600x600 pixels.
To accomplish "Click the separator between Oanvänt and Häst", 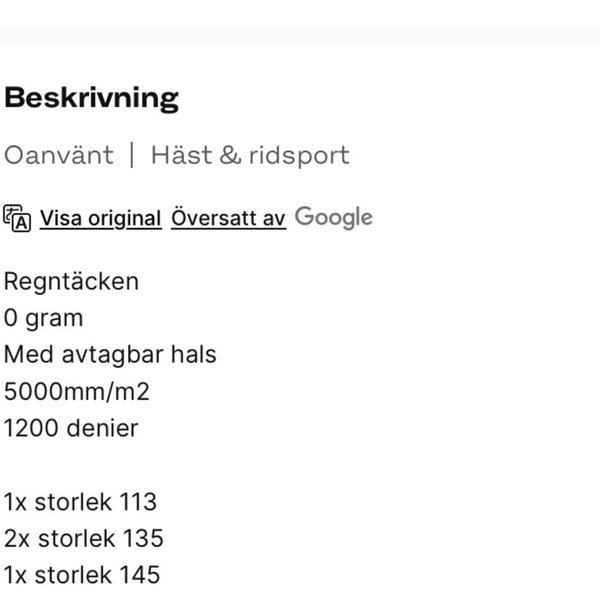I will pyautogui.click(x=132, y=156).
